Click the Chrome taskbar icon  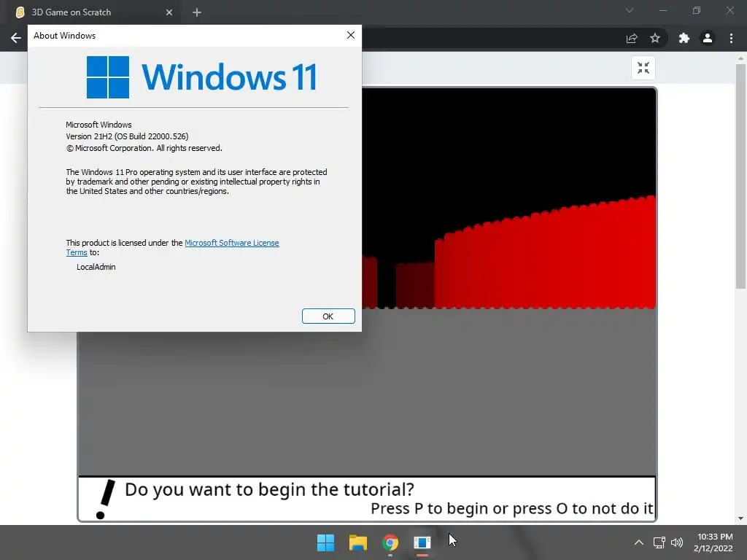(x=390, y=542)
